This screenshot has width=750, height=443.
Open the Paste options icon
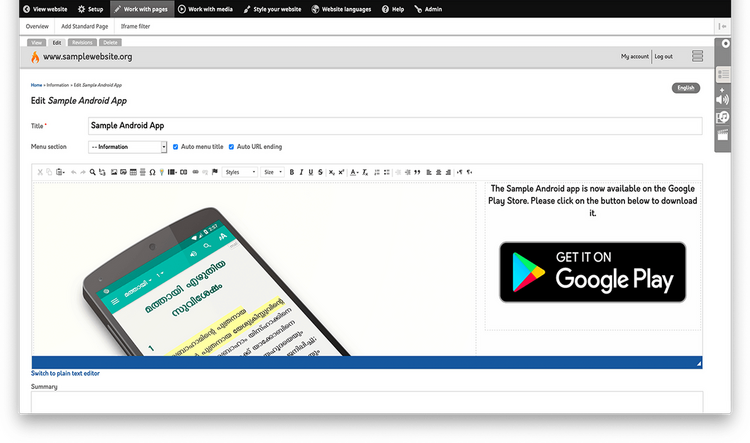60,172
